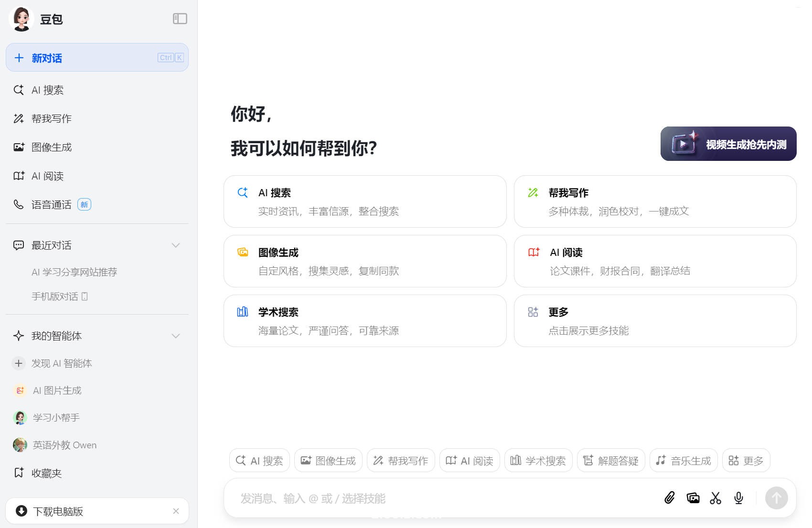Open 语音通话 in the sidebar
812x528 pixels.
tap(97, 204)
